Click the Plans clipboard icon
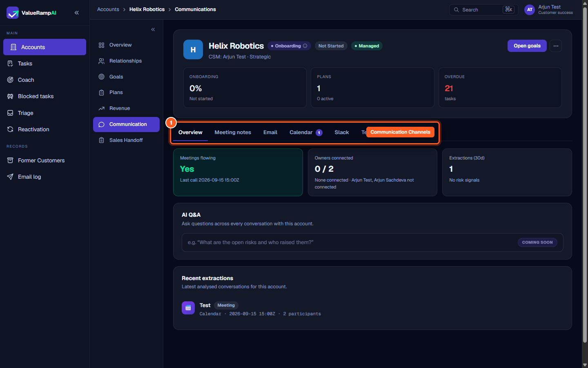Screen dimensions: 588x368 click(x=102, y=92)
